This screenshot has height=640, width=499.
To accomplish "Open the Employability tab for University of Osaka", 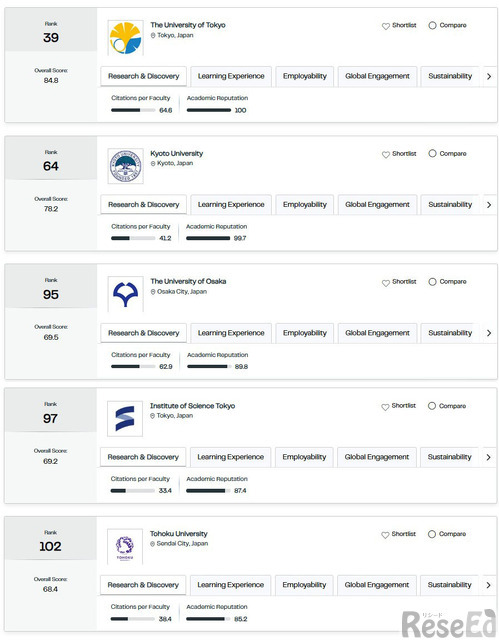I will click(x=305, y=333).
